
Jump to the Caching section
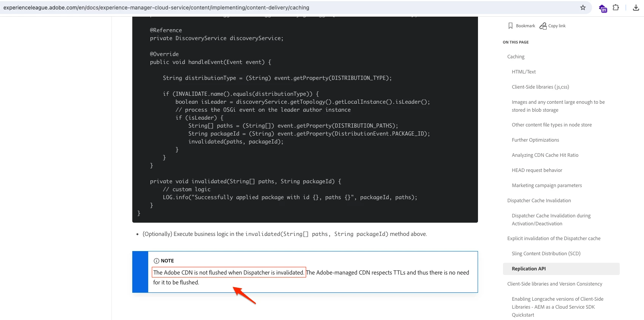point(516,57)
